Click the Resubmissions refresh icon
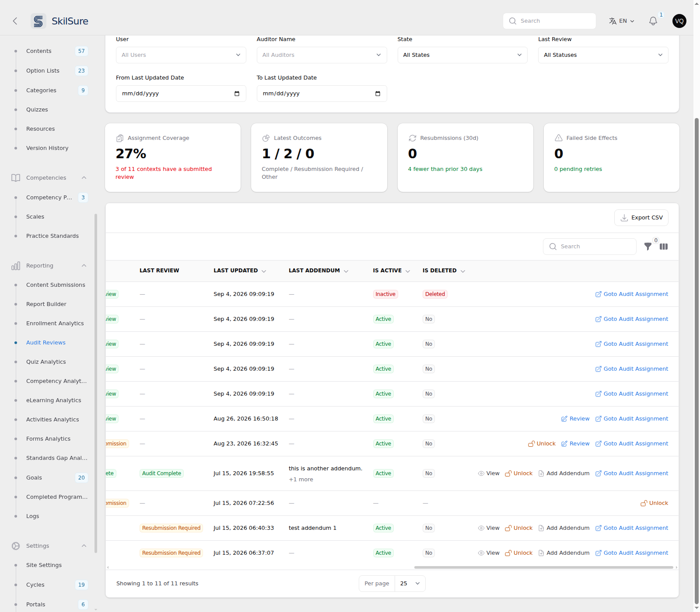The height and width of the screenshot is (612, 700). (x=412, y=138)
